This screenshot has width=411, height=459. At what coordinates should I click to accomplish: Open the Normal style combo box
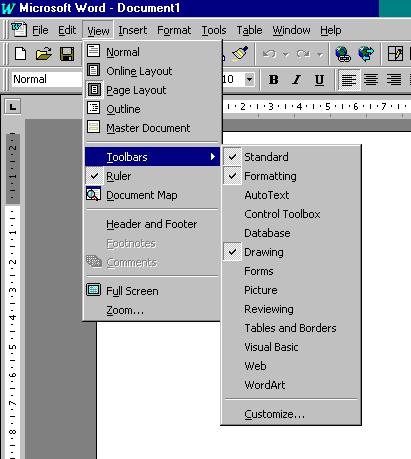pos(47,79)
